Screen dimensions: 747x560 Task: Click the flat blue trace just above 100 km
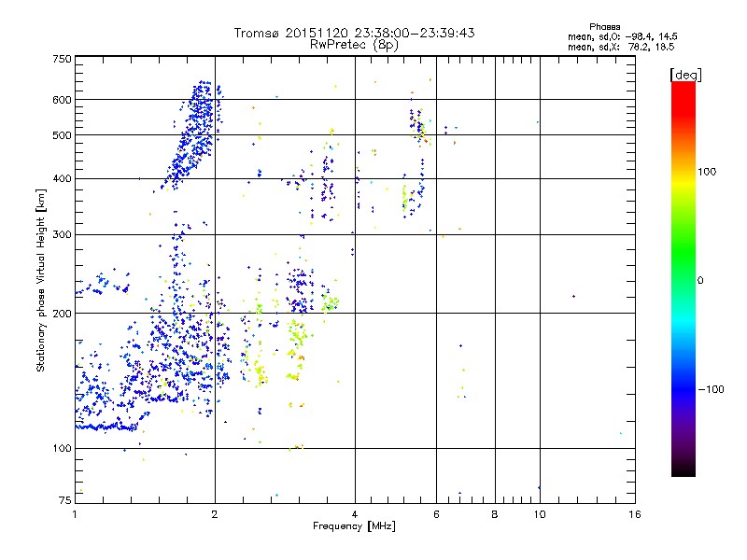tap(107, 427)
